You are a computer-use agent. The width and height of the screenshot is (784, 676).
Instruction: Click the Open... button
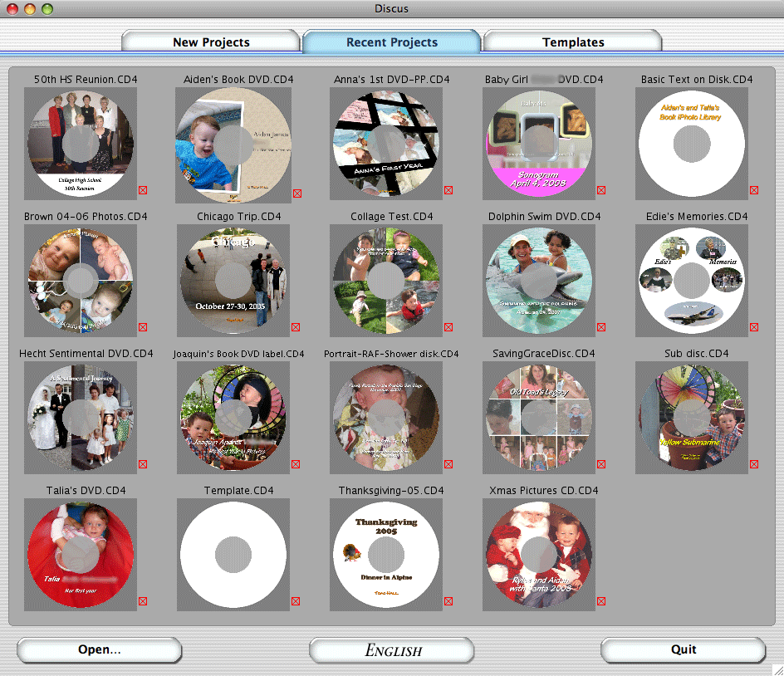click(99, 650)
